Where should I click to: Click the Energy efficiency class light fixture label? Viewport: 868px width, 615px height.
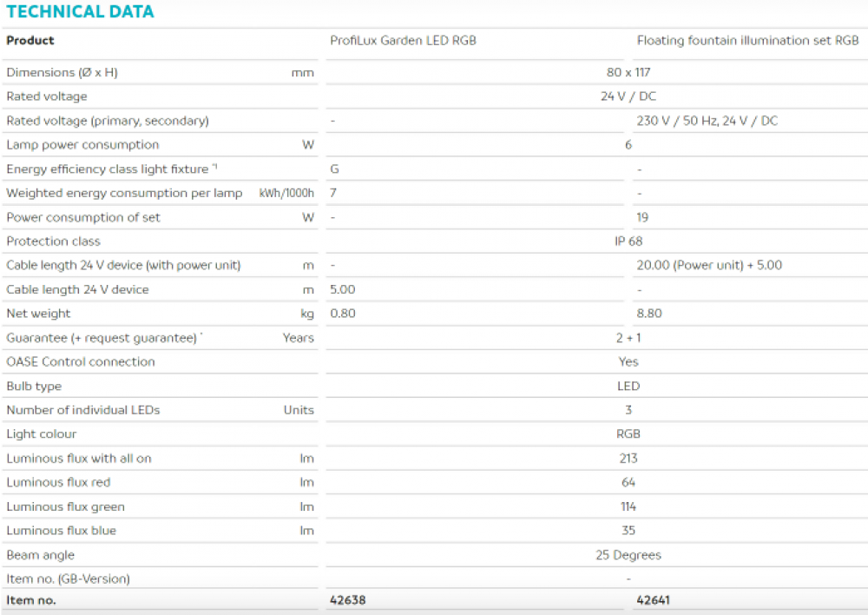coord(108,169)
